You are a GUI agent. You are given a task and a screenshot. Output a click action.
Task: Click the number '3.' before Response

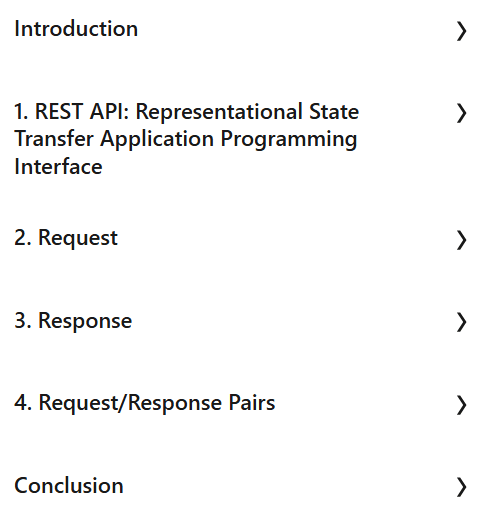click(x=23, y=321)
